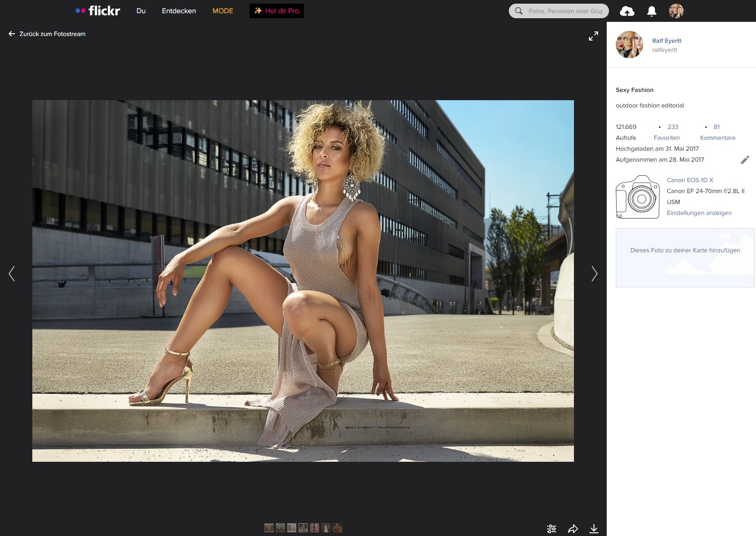756x536 pixels.
Task: Click the Flickr logo
Action: (98, 10)
